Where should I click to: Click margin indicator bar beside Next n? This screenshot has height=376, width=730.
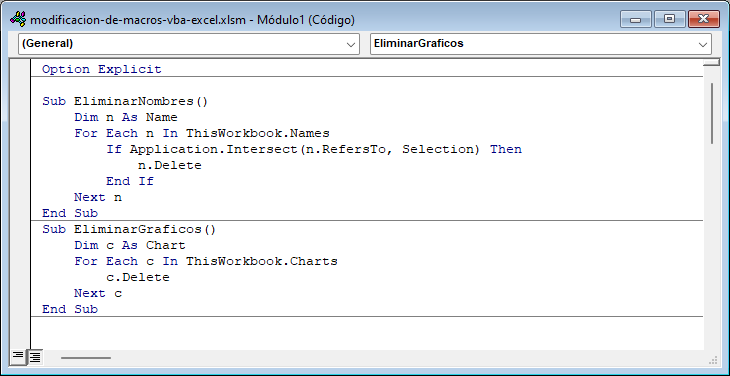point(20,197)
